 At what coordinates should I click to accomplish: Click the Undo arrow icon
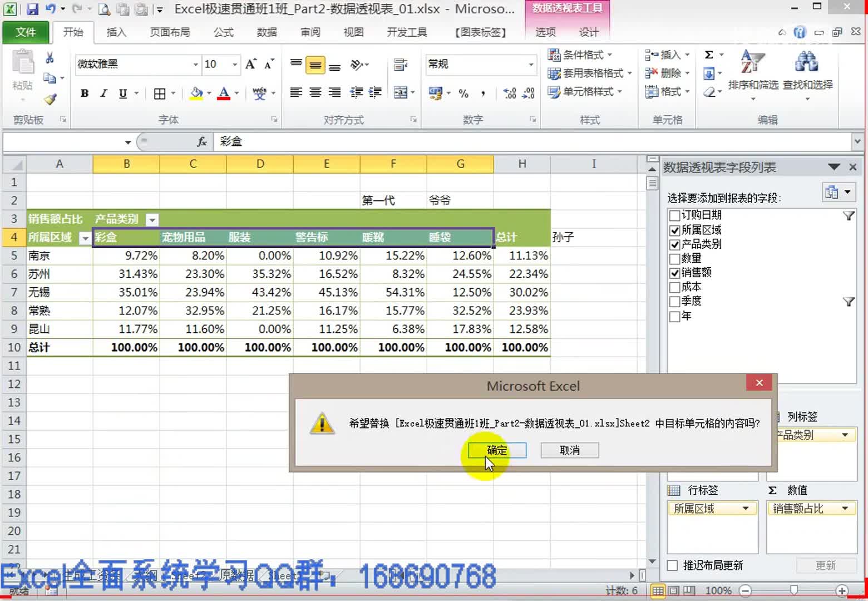click(50, 9)
